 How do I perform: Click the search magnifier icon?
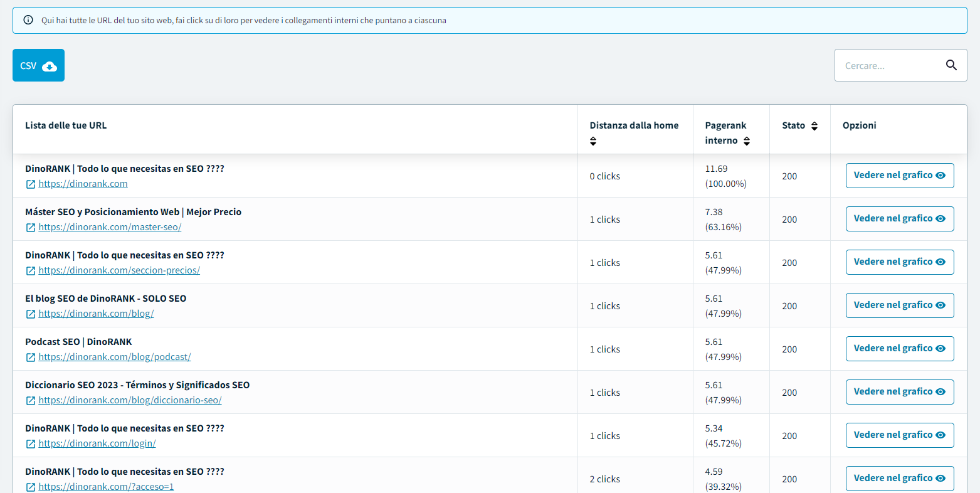pyautogui.click(x=951, y=65)
